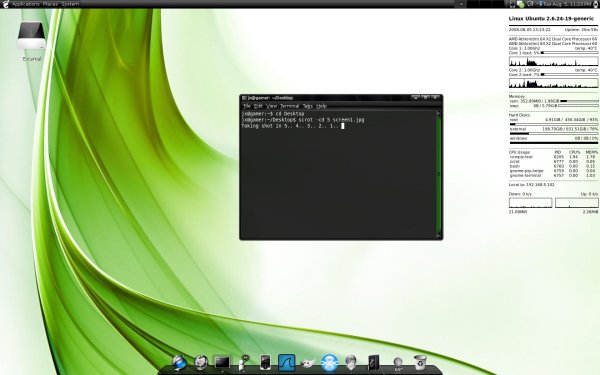Viewport: 600px width, 375px height.
Task: Click the compiz.real process row
Action: tap(553, 157)
